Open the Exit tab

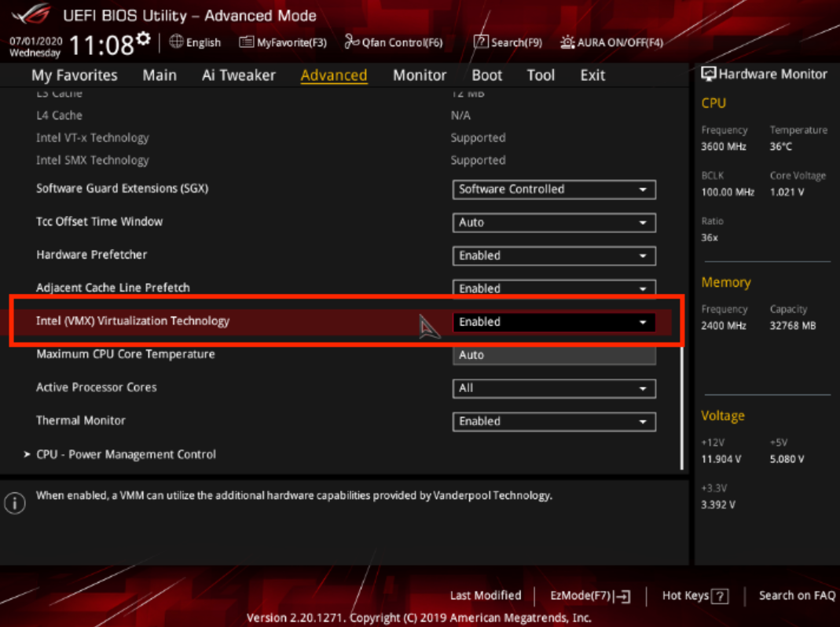pos(593,75)
